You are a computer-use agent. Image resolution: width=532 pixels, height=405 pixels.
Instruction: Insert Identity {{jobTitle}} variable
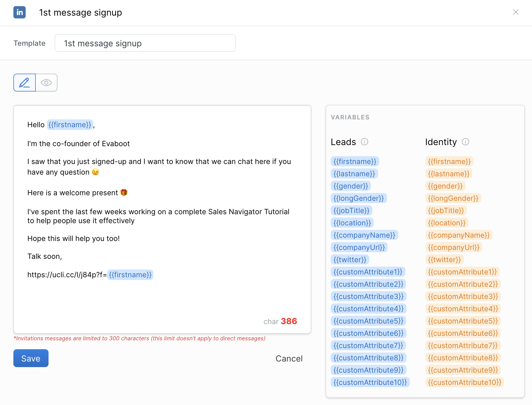tap(446, 211)
